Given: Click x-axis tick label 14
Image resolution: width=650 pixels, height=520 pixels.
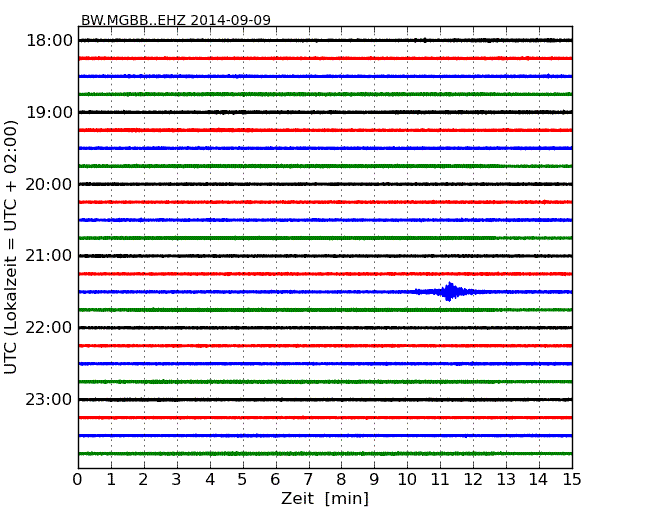Looking at the screenshot, I should tap(538, 479).
